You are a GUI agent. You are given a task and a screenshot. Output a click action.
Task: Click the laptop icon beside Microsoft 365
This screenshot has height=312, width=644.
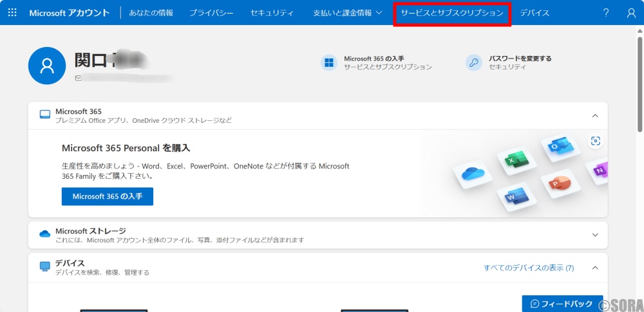(x=45, y=115)
